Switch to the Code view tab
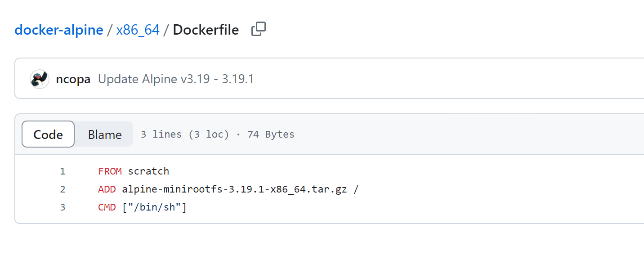The height and width of the screenshot is (260, 644). [x=48, y=134]
